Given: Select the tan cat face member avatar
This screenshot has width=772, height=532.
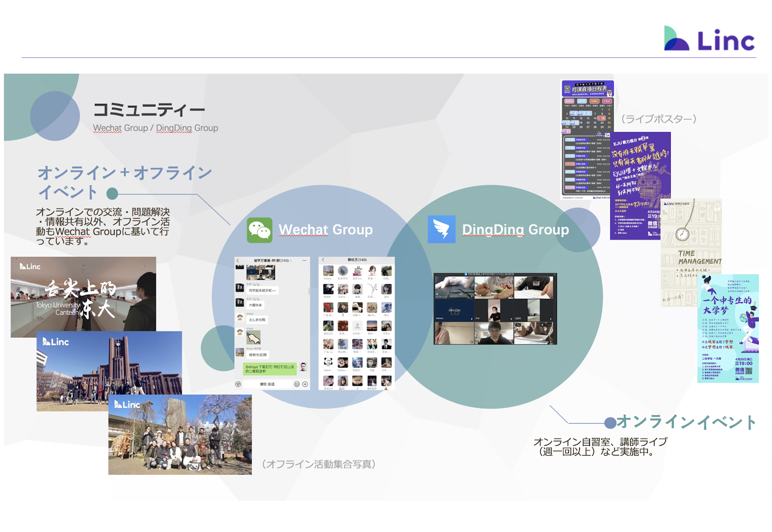Looking at the screenshot, I should point(372,308).
